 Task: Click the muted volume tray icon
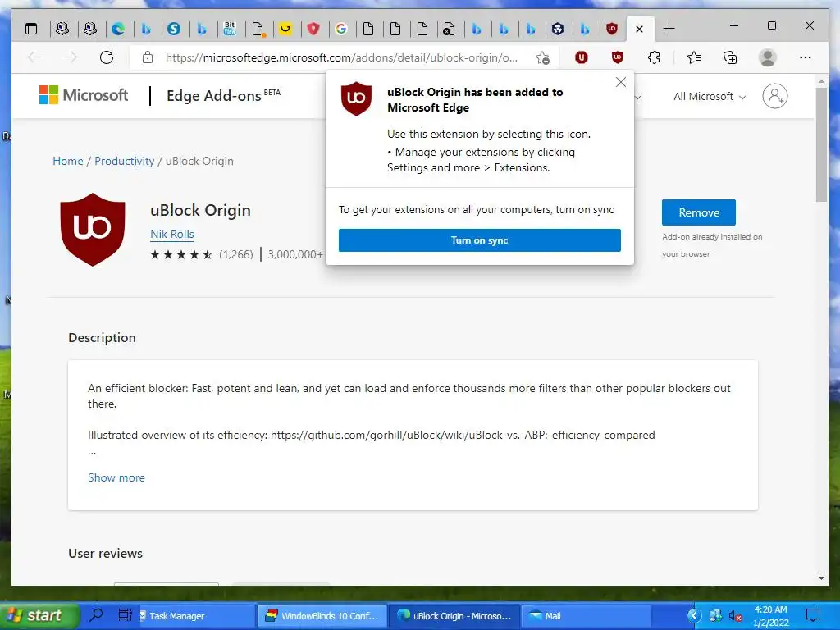[x=736, y=615]
